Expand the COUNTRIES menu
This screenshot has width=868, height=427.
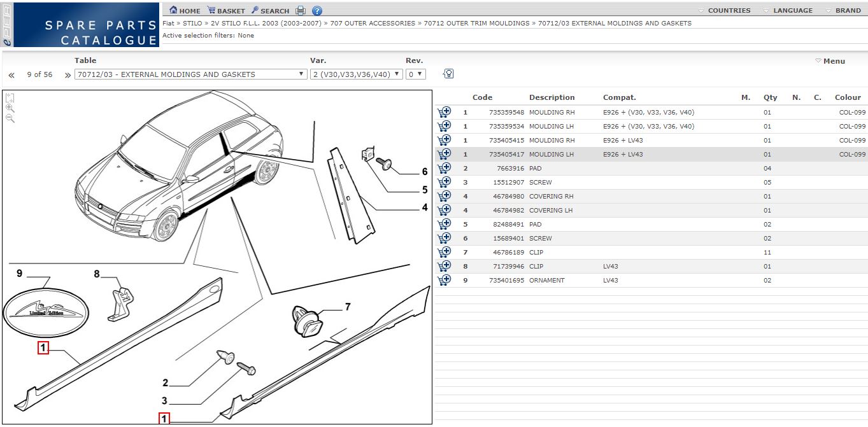tap(725, 10)
